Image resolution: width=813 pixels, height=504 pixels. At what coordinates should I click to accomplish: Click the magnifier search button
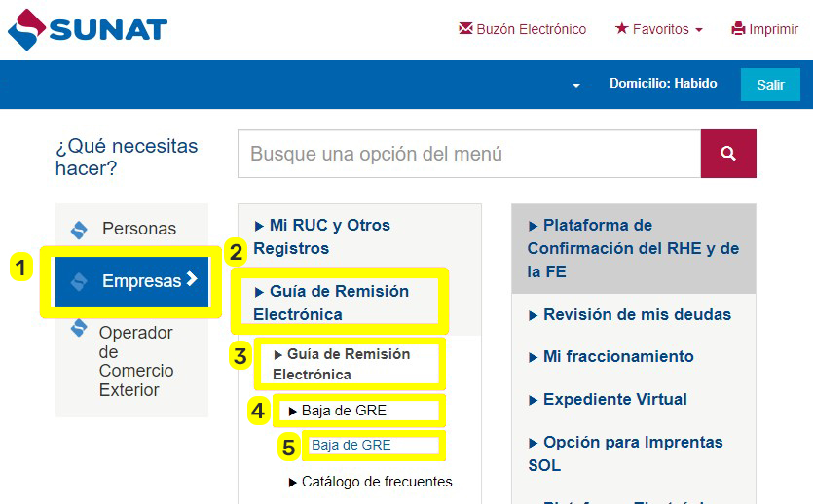point(728,154)
